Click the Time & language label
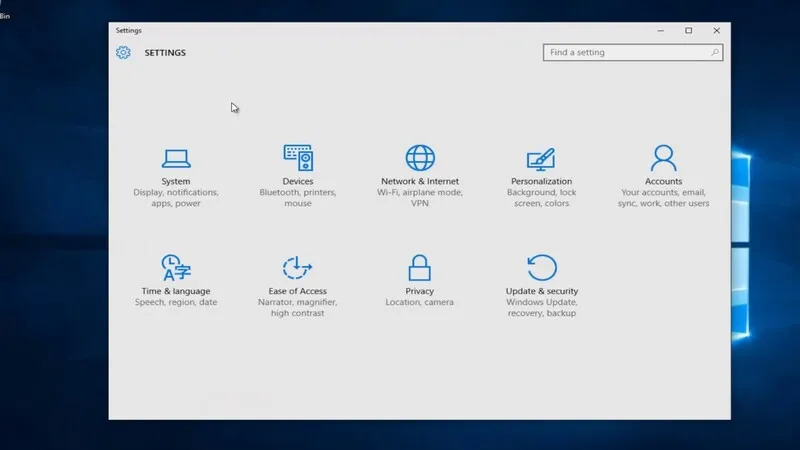This screenshot has width=800, height=450. [176, 291]
